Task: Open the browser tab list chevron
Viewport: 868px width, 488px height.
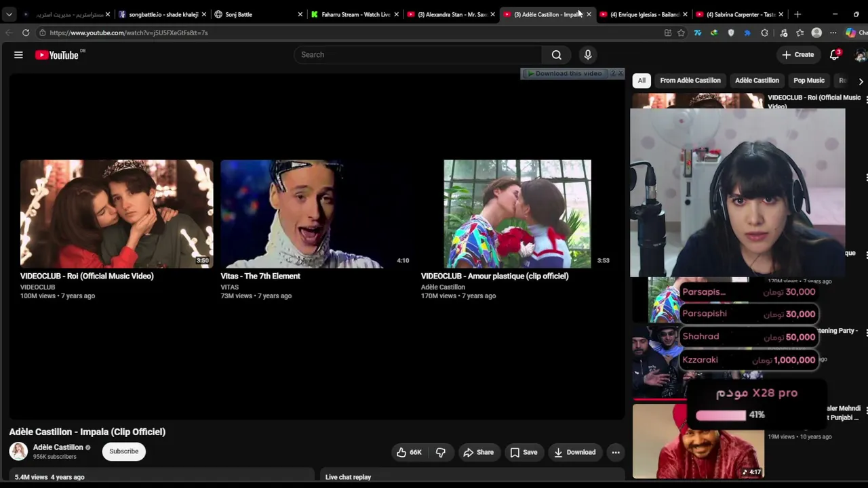Action: 9,14
